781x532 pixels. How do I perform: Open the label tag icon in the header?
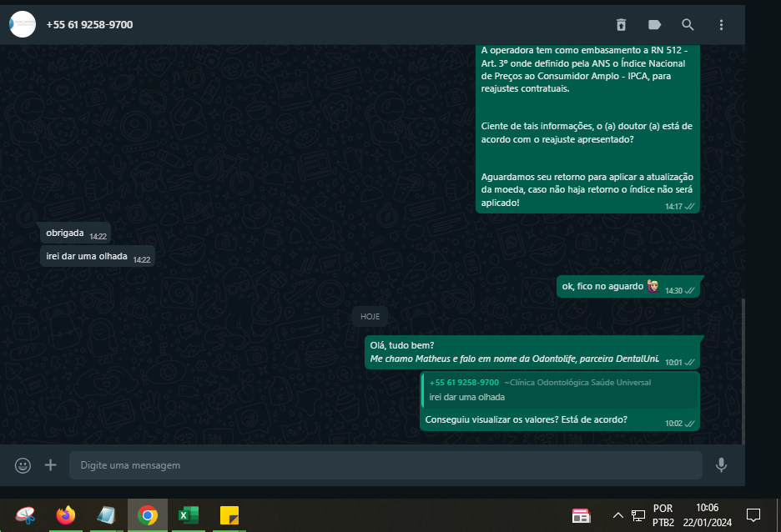pos(654,24)
